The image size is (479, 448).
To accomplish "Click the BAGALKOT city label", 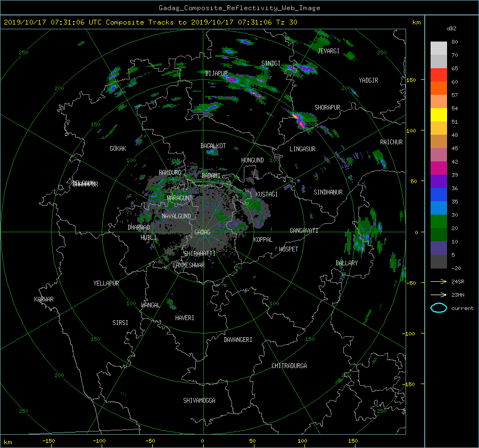I will click(x=213, y=146).
